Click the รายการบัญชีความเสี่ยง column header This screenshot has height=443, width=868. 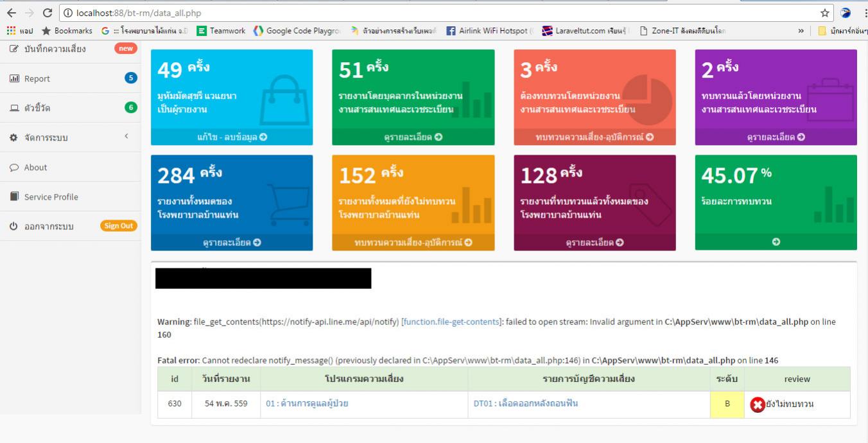tap(589, 379)
